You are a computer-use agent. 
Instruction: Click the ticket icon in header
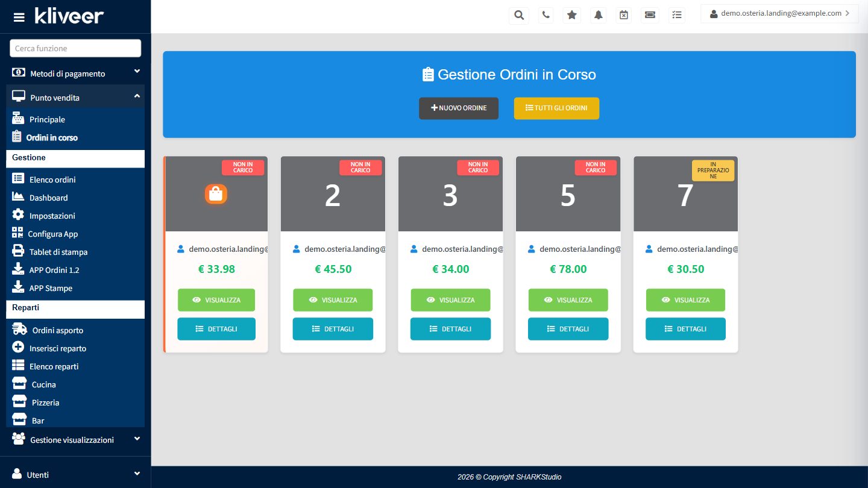click(x=650, y=15)
